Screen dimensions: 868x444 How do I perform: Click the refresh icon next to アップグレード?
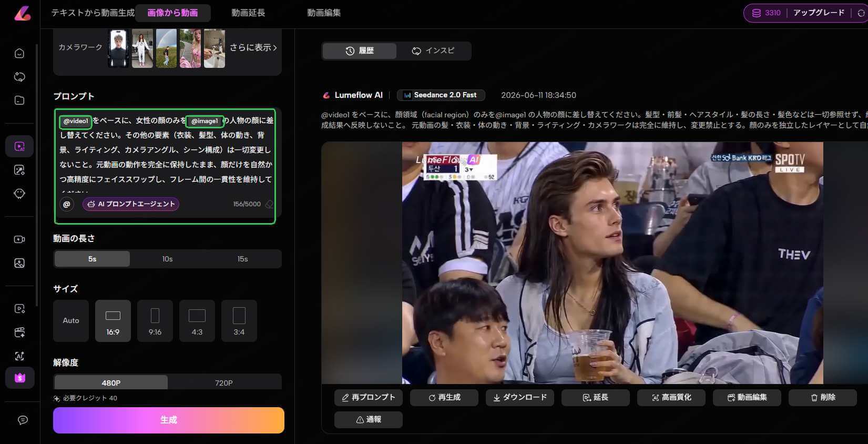click(861, 13)
